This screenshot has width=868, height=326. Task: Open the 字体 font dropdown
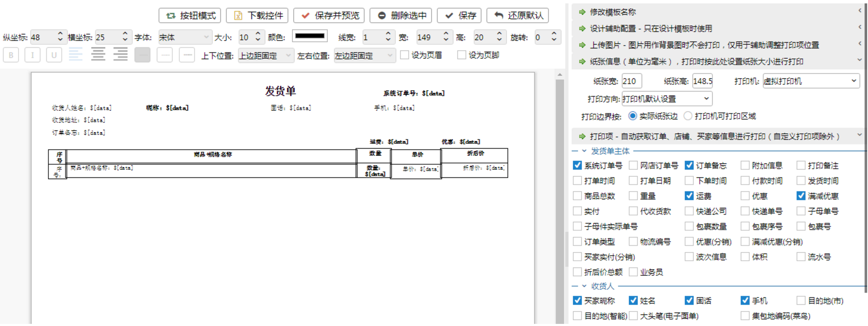click(184, 37)
